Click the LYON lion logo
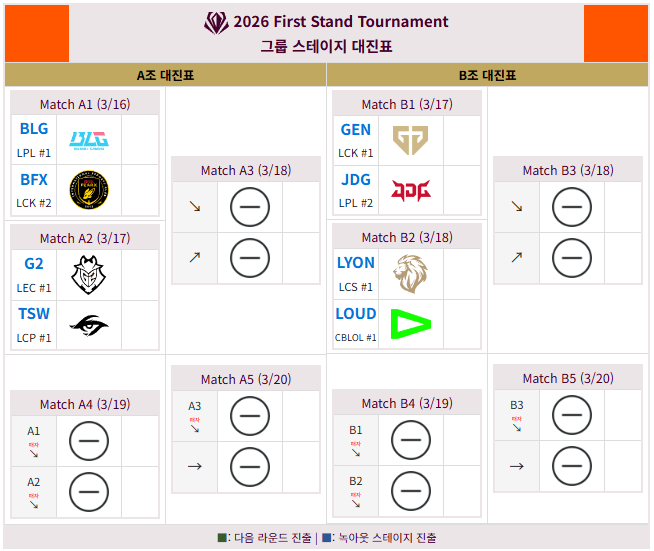The width and height of the screenshot is (654, 551). pos(411,274)
